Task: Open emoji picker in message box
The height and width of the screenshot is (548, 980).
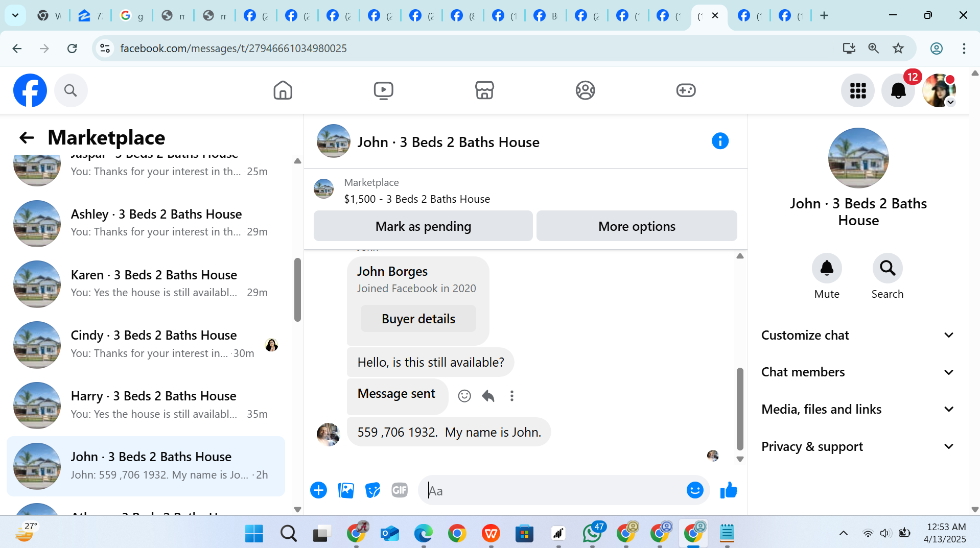Action: pos(694,490)
